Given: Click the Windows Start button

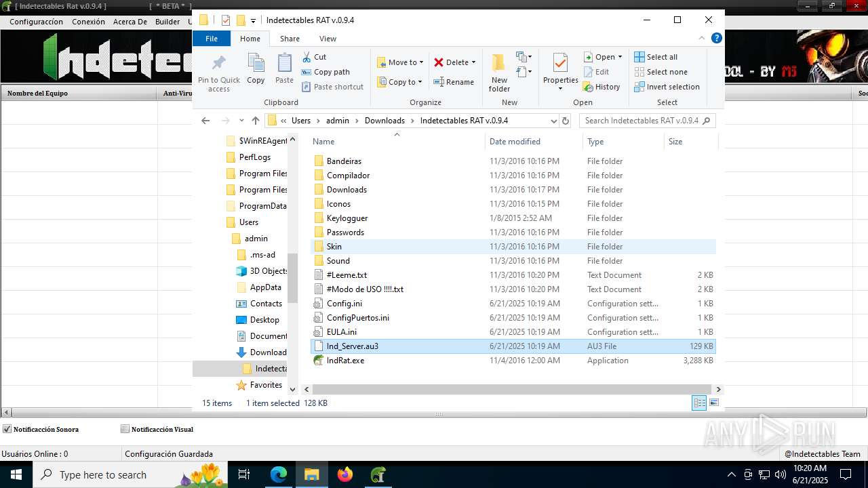Looking at the screenshot, I should pos(16,475).
